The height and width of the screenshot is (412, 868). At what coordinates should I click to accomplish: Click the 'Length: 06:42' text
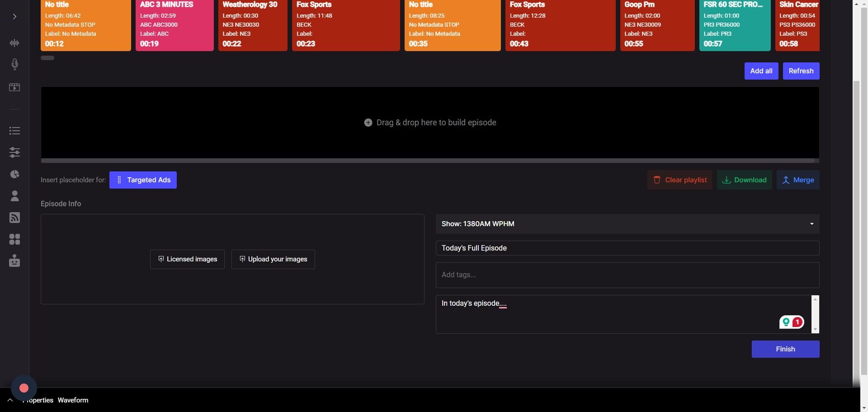pos(63,16)
